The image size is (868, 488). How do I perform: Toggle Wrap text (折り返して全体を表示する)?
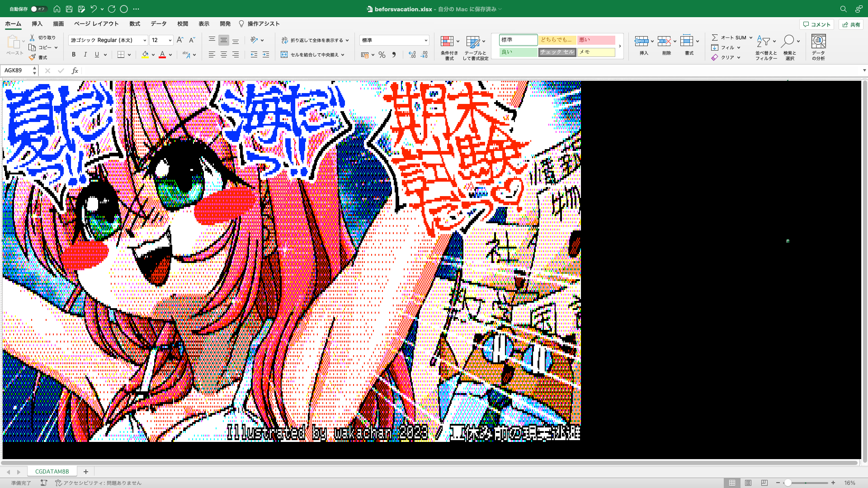tap(315, 40)
